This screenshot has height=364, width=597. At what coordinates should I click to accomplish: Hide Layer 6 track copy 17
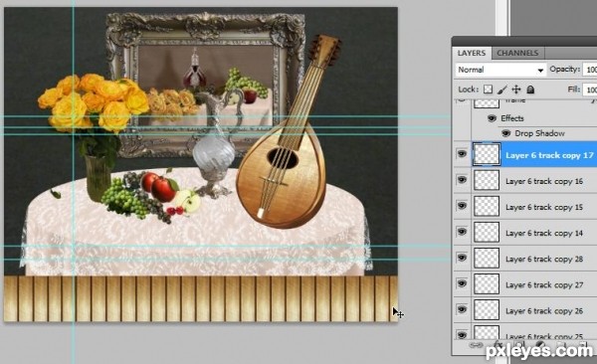[462, 154]
